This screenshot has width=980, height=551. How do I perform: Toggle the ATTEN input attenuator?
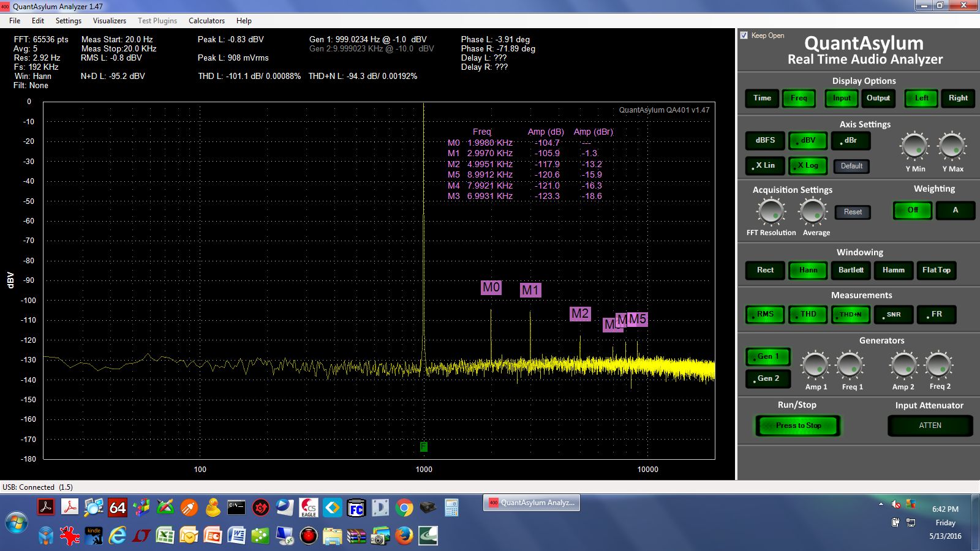[x=930, y=426]
